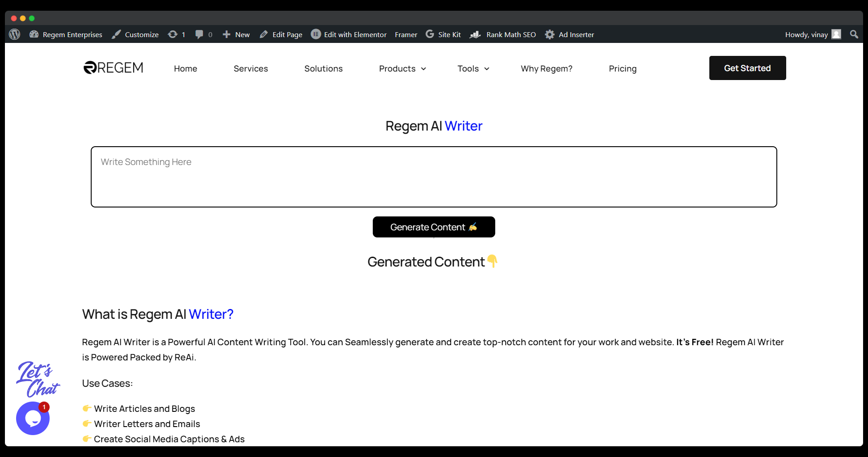
Task: Click the New plus icon
Action: (227, 34)
